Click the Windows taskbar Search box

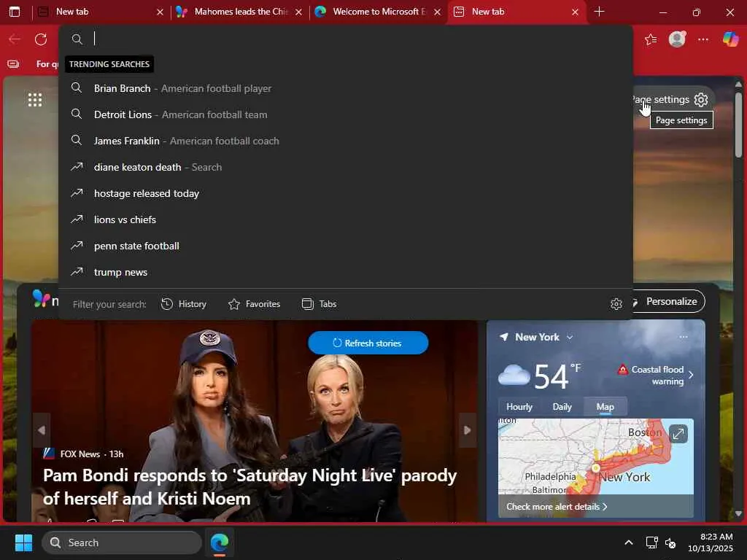click(x=122, y=542)
